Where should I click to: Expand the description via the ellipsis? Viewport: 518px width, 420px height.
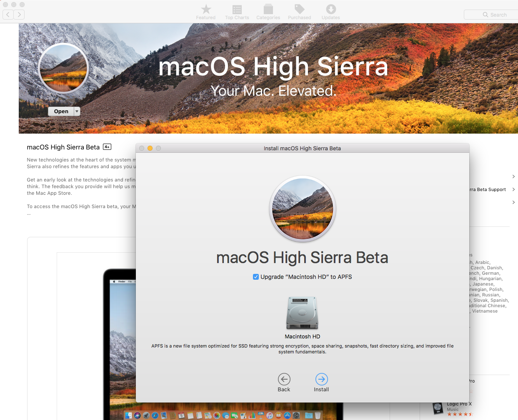pos(29,214)
